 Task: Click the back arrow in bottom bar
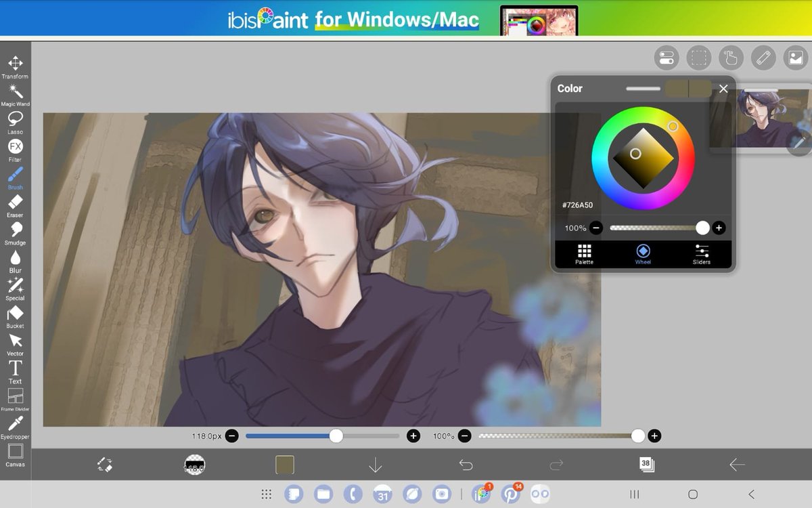(737, 465)
